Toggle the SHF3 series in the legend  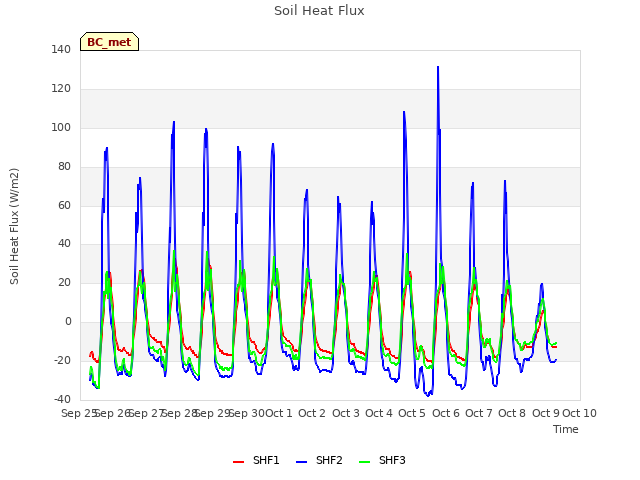point(382,460)
